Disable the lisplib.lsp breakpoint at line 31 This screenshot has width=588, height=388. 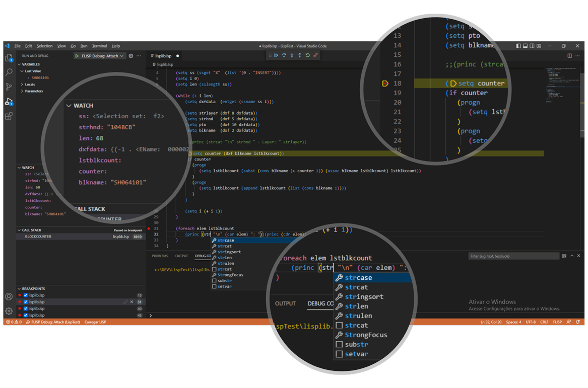tap(26, 302)
